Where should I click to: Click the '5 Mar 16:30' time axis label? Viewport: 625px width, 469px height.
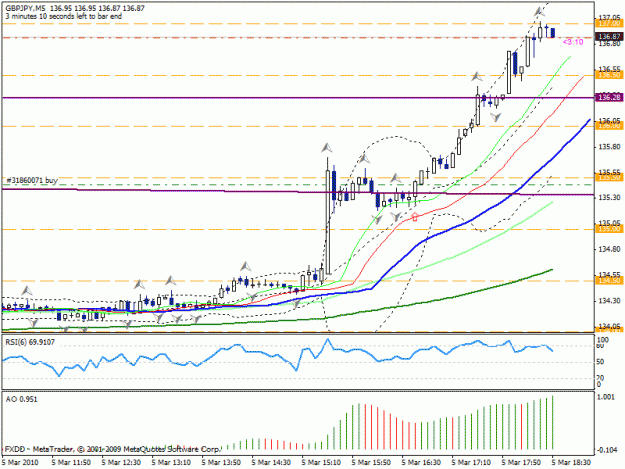421,463
